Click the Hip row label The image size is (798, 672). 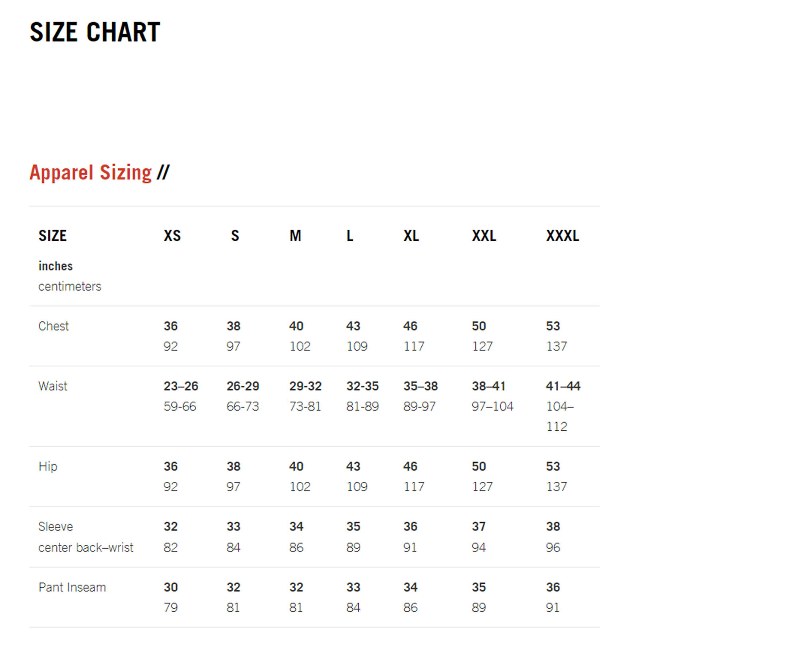coord(48,466)
